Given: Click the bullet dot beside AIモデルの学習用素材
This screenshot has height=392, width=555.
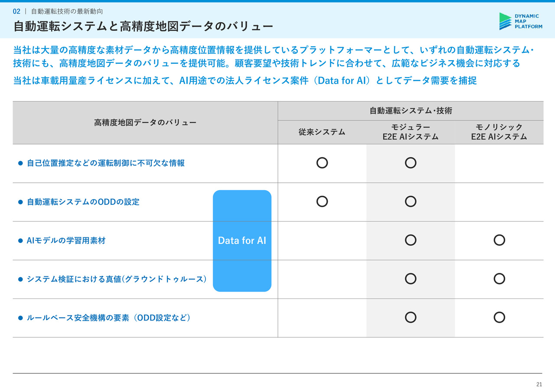Looking at the screenshot, I should 20,241.
